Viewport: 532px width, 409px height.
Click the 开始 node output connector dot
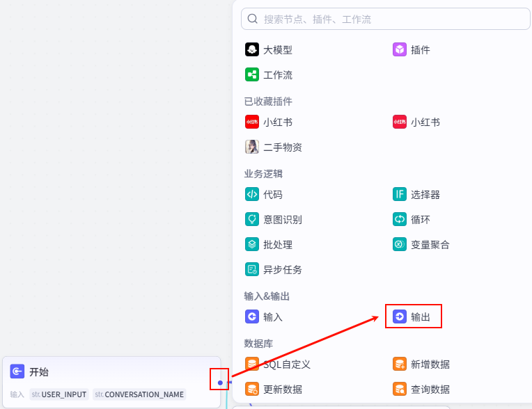click(x=220, y=383)
